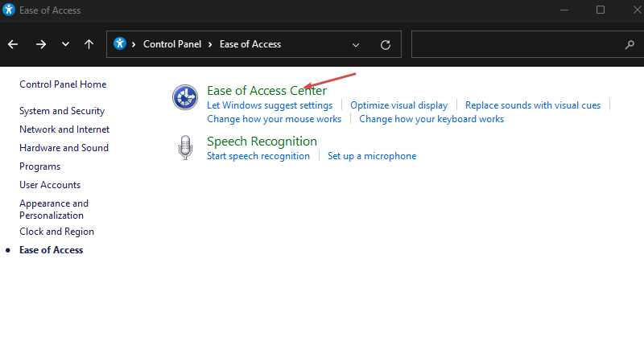644x349 pixels.
Task: Go to System and Security category
Action: (62, 111)
